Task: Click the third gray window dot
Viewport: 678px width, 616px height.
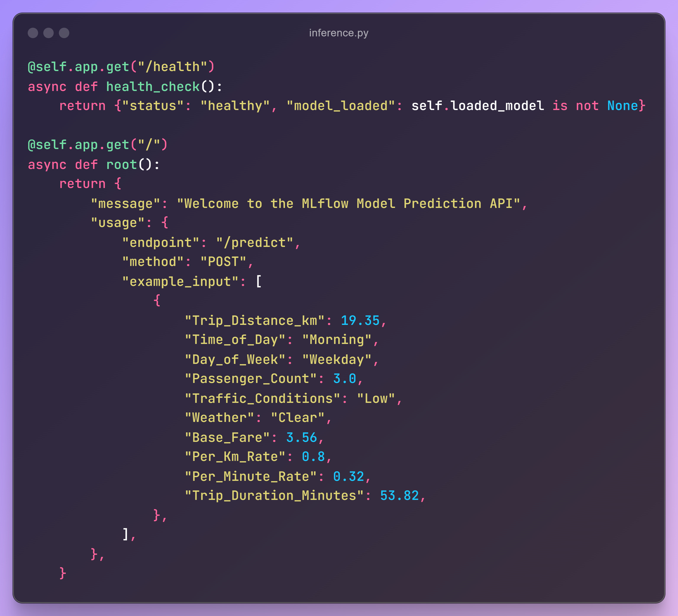Action: (x=64, y=33)
